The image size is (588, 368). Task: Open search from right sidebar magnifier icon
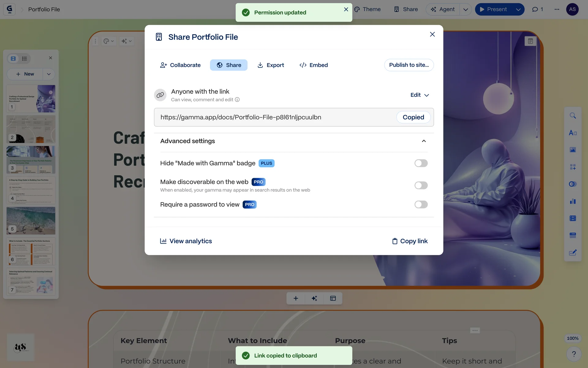point(573,116)
